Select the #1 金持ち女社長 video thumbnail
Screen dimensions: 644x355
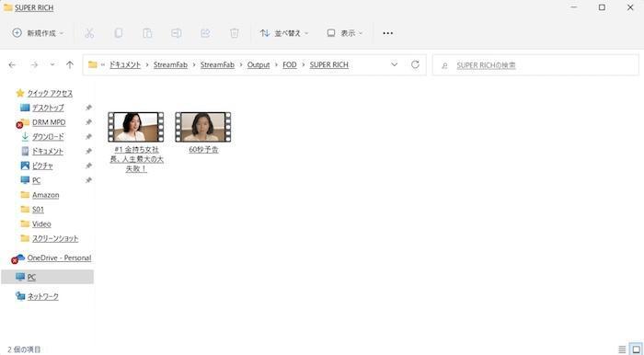click(x=136, y=127)
